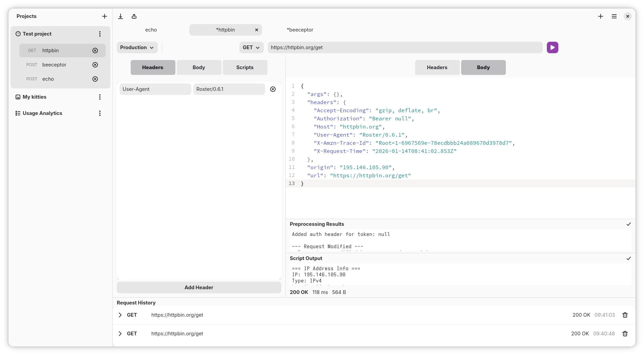Click the Add Header button
This screenshot has height=355, width=644.
(199, 287)
